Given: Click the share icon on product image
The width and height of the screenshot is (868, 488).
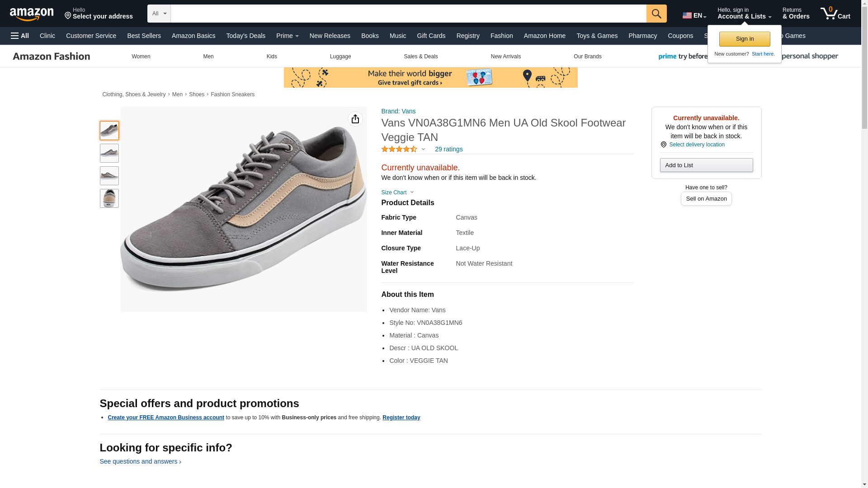Looking at the screenshot, I should click(355, 119).
